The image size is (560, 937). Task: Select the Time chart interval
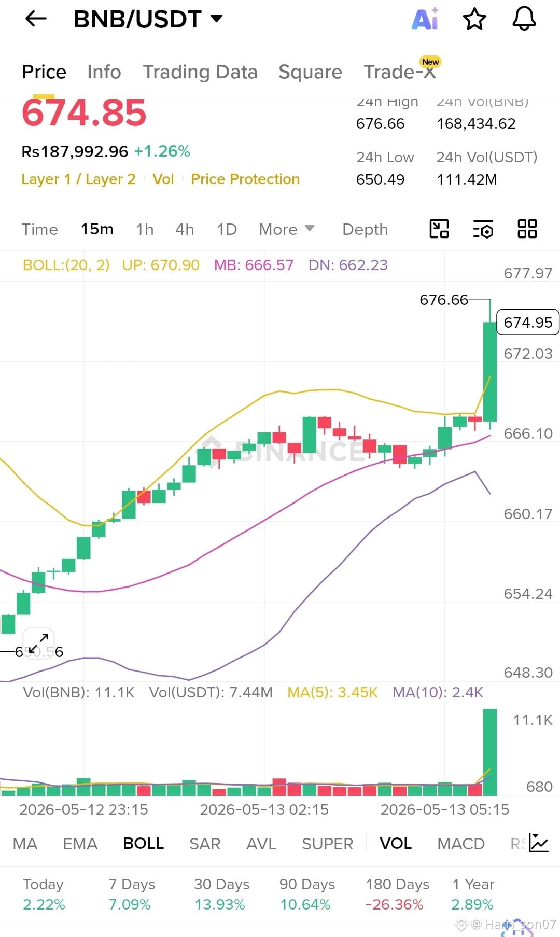pos(40,229)
